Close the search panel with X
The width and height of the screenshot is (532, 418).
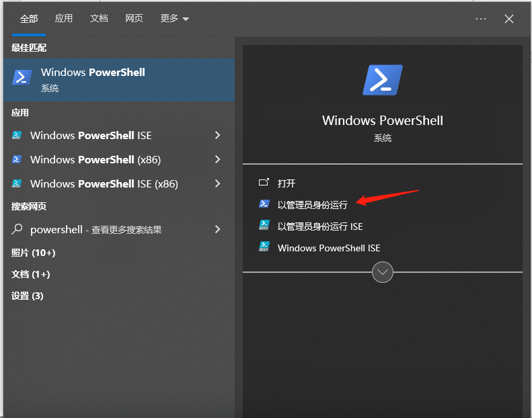[x=509, y=19]
